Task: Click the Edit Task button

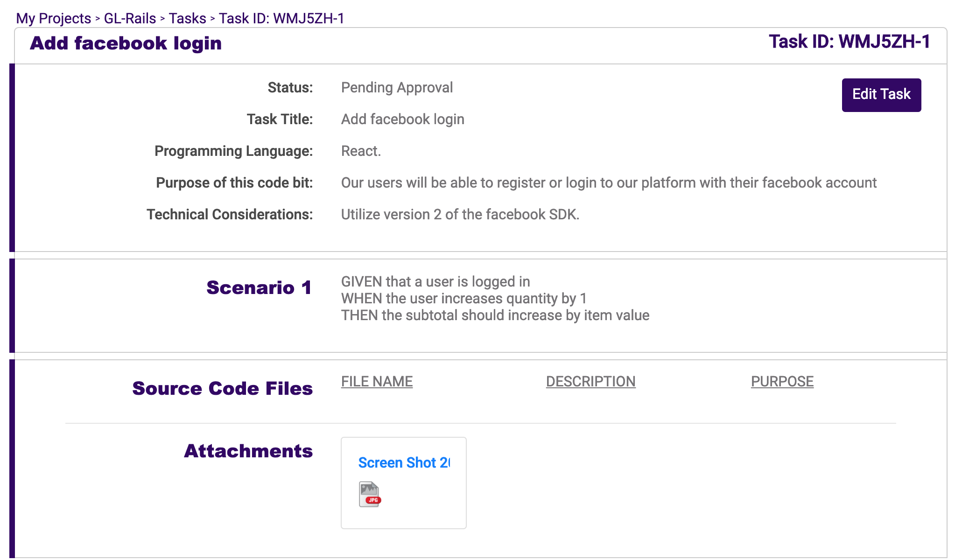Action: (881, 95)
